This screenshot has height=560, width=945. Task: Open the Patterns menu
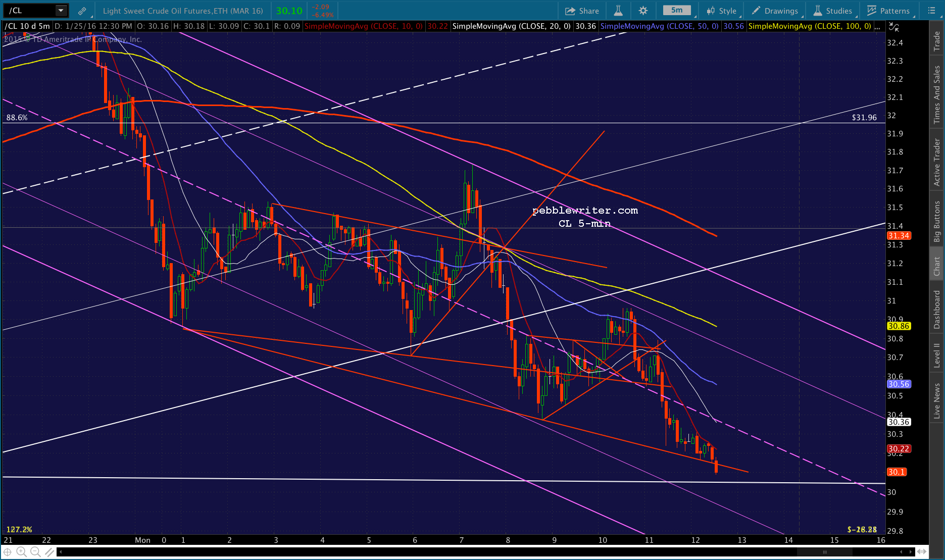click(x=888, y=11)
